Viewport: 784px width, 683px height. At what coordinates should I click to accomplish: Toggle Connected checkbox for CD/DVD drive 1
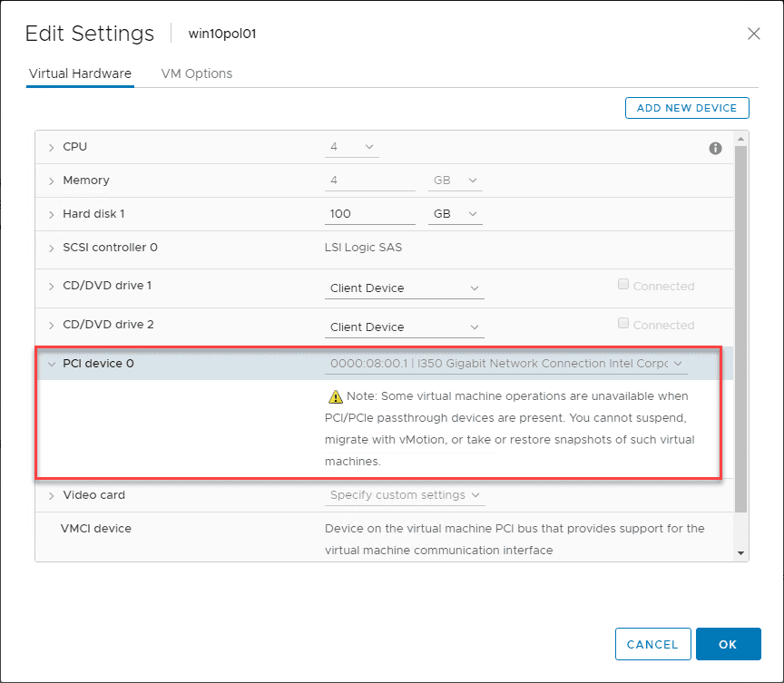pyautogui.click(x=623, y=285)
